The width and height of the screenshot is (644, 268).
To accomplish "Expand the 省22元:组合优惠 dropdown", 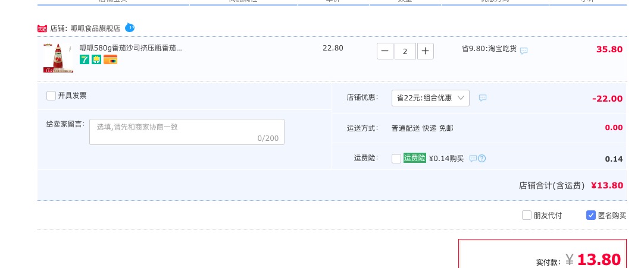I will click(x=430, y=98).
